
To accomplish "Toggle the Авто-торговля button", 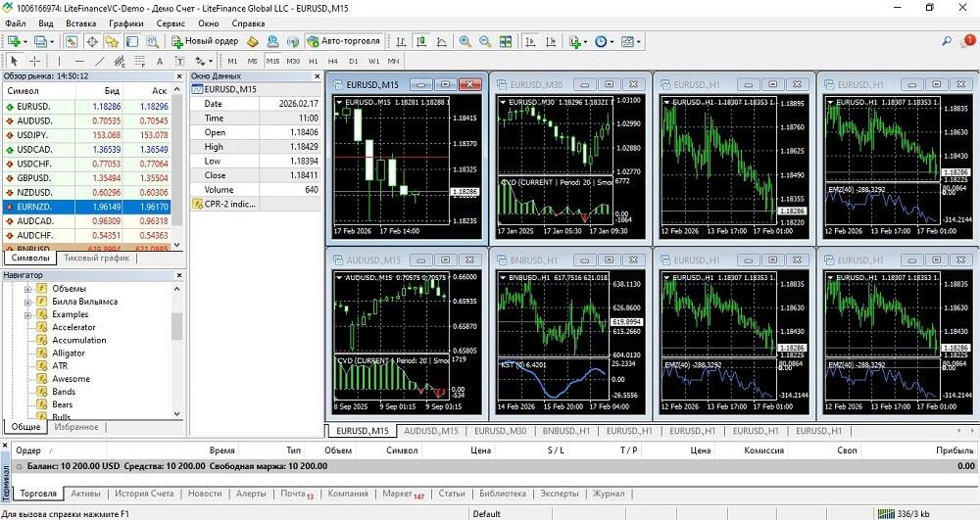I will coord(344,41).
